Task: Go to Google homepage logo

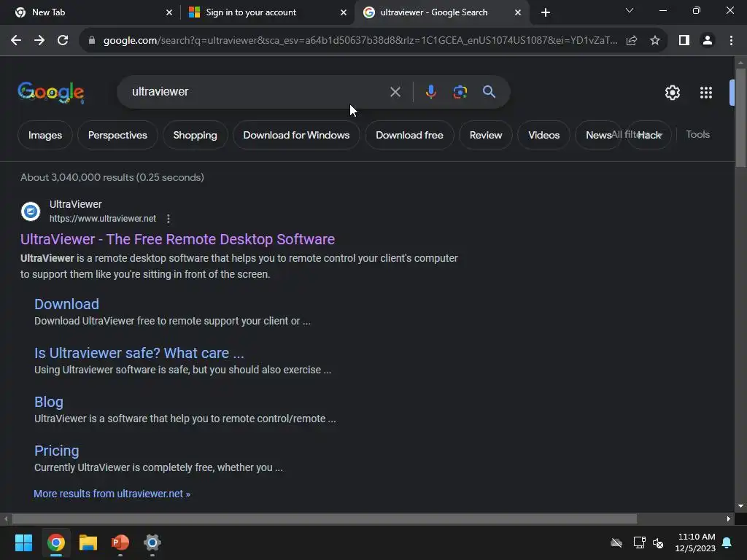Action: point(51,93)
